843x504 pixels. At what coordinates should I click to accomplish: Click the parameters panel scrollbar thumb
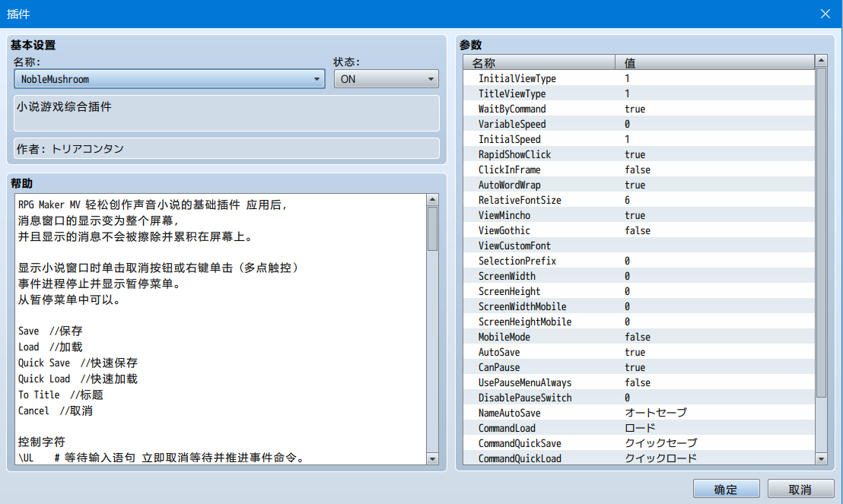pyautogui.click(x=821, y=233)
